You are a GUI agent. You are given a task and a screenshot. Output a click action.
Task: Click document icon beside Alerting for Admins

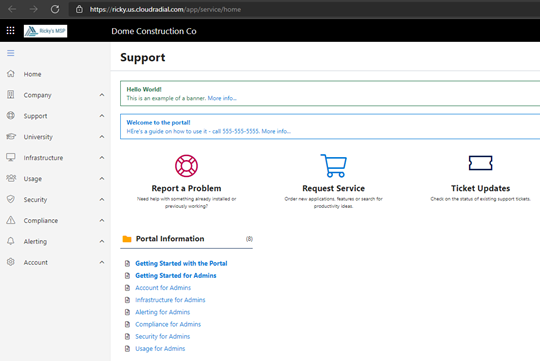click(127, 312)
